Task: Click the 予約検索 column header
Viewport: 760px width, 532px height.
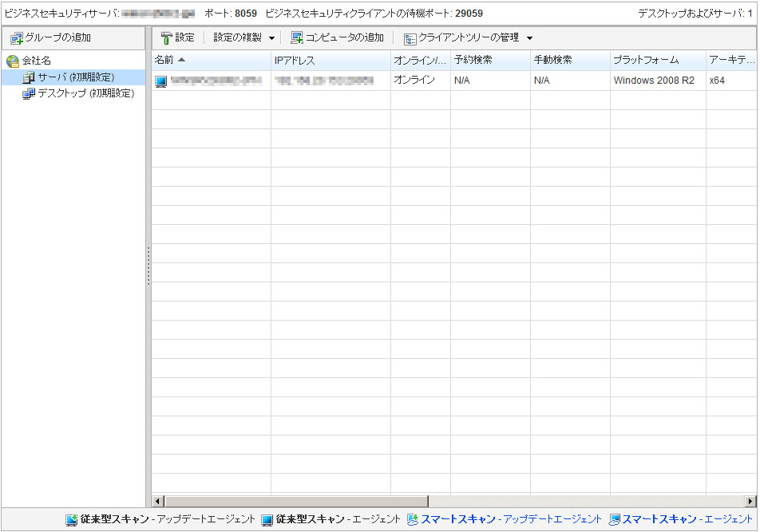Action: click(473, 61)
